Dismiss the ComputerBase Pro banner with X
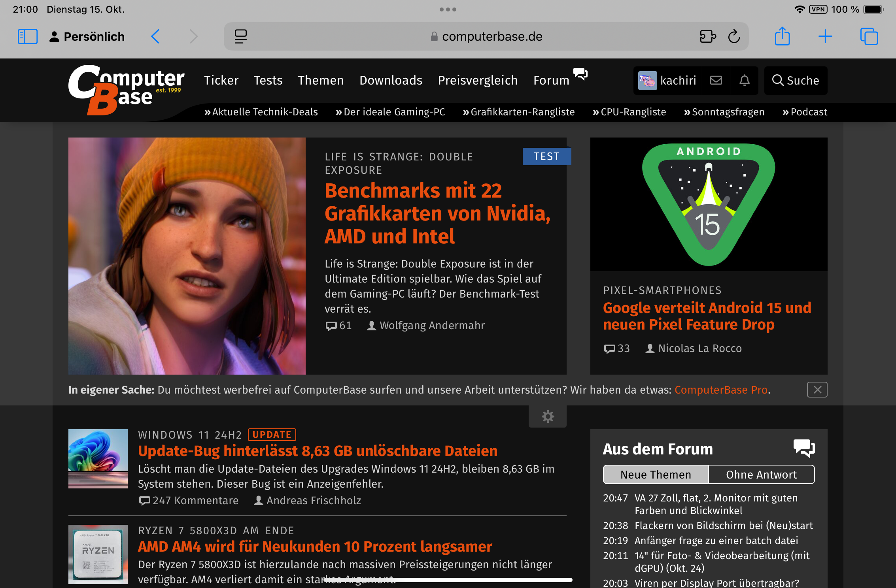 pos(817,390)
